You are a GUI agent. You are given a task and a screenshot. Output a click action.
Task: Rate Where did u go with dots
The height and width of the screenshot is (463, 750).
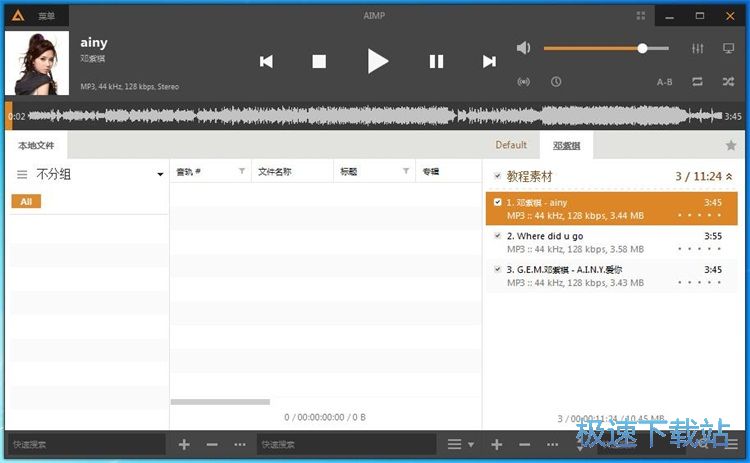point(699,249)
